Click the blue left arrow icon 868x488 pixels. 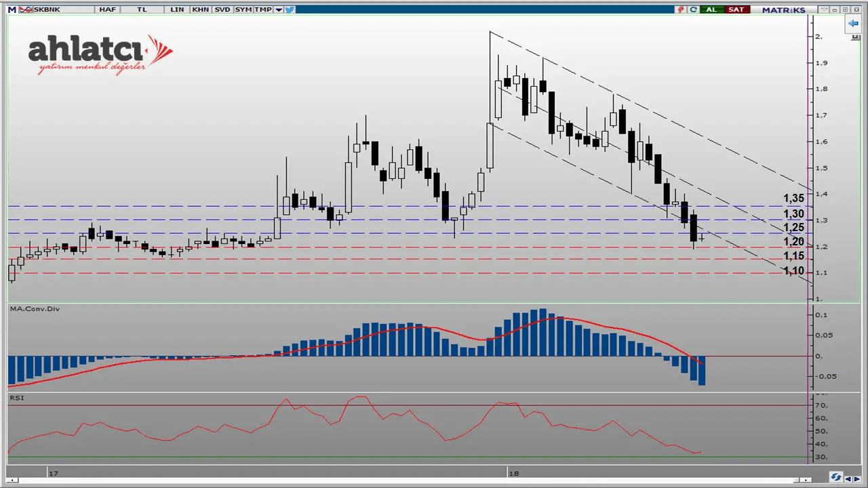point(853,23)
